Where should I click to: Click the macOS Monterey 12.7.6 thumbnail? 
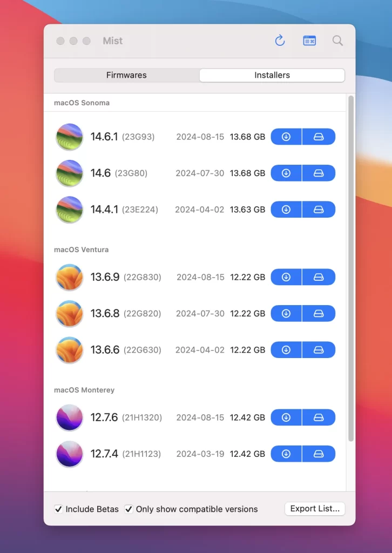tap(70, 417)
